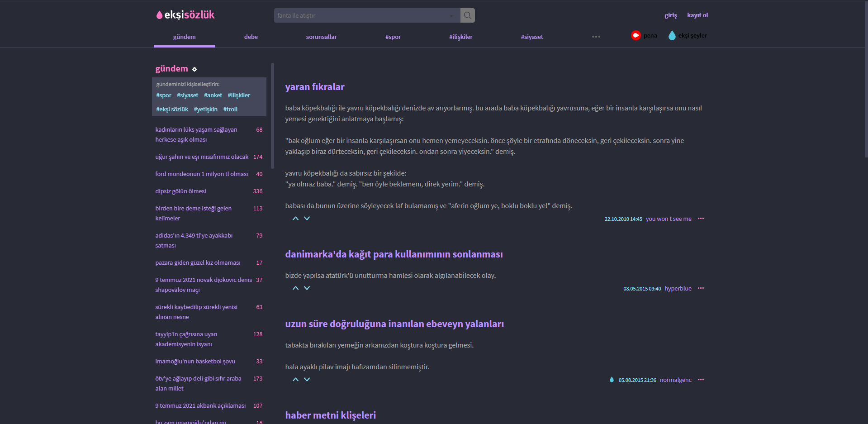This screenshot has height=424, width=868.
Task: Open gündem personalization gear icon
Action: pos(194,69)
